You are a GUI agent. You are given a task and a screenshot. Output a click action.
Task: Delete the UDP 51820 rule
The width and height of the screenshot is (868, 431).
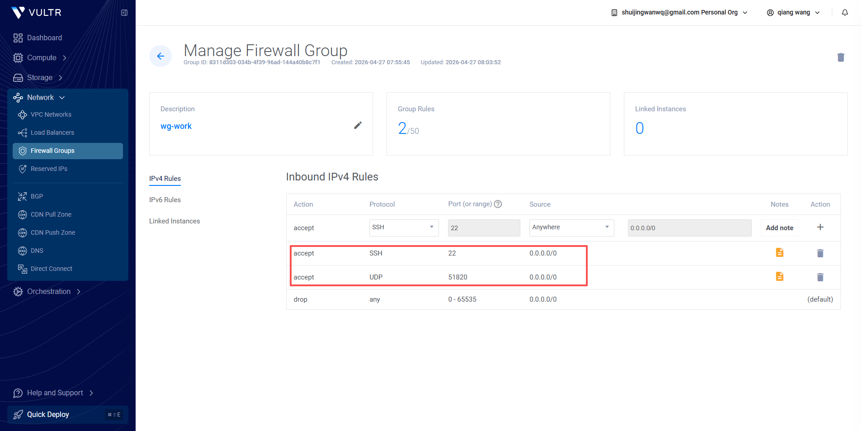820,277
